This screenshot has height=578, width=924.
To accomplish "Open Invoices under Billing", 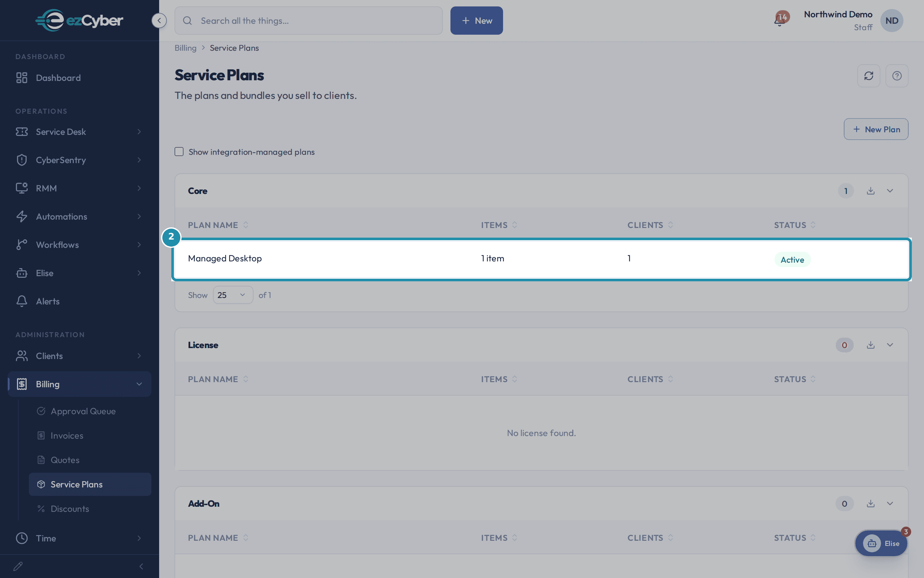I will 90,435.
